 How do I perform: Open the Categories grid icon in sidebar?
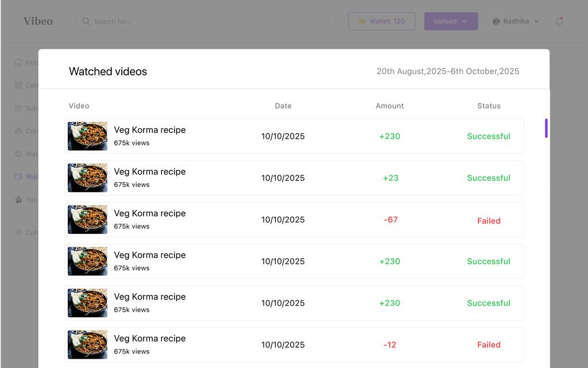coord(18,85)
